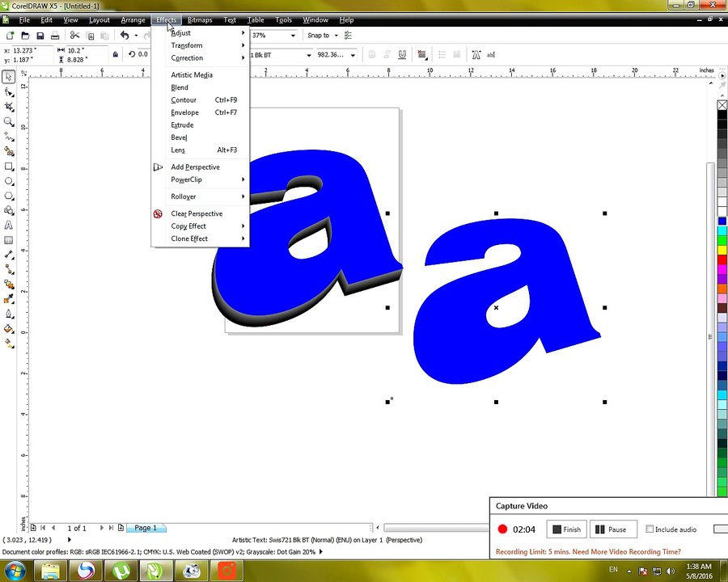Screen dimensions: 728x582
Task: Enable Include audio checkbox
Action: 650,529
